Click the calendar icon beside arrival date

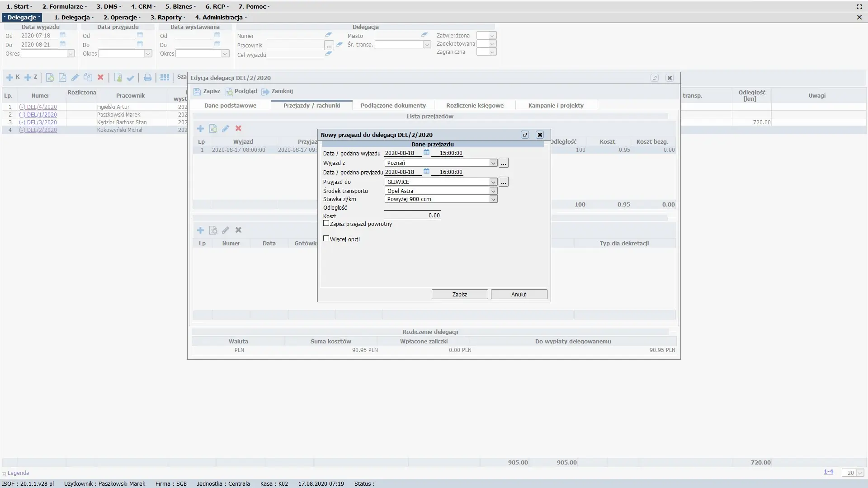pyautogui.click(x=426, y=172)
